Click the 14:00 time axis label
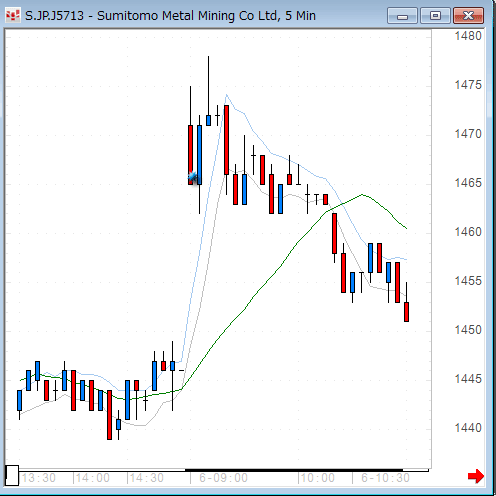 tap(93, 478)
